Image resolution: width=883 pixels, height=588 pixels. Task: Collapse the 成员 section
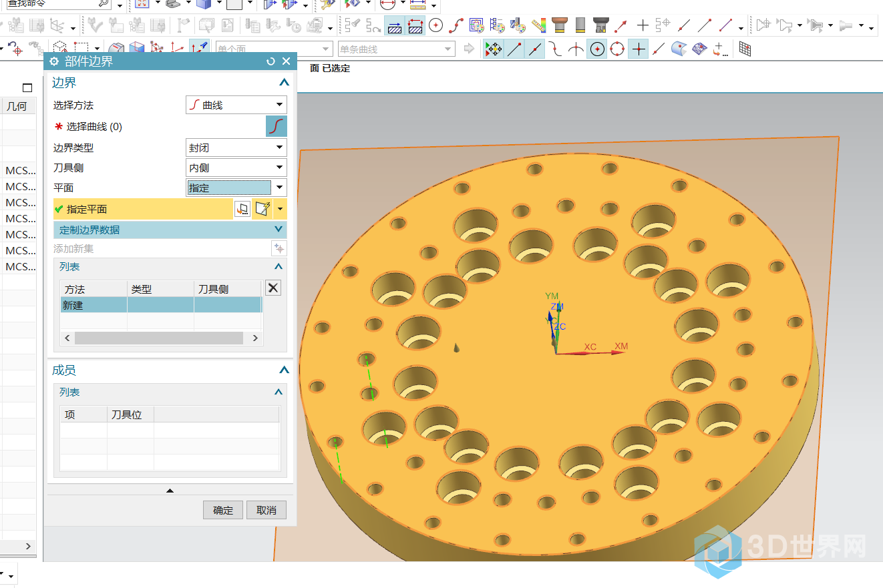[284, 370]
